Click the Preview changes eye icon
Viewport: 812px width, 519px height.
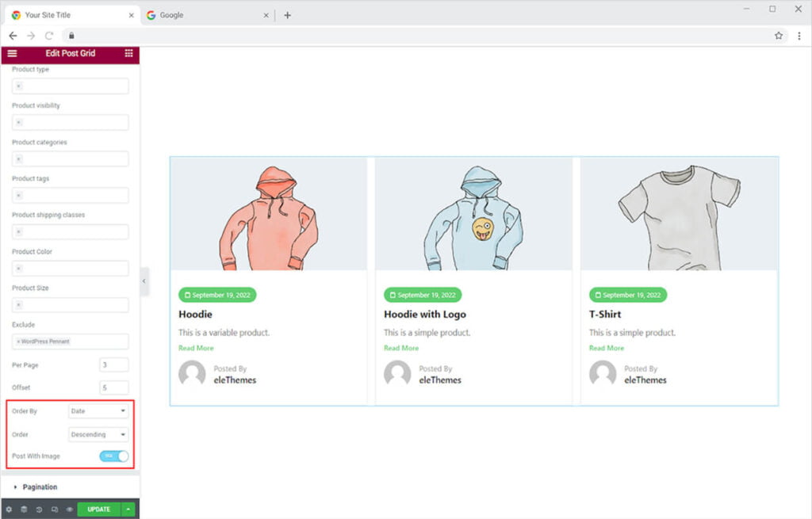(69, 509)
